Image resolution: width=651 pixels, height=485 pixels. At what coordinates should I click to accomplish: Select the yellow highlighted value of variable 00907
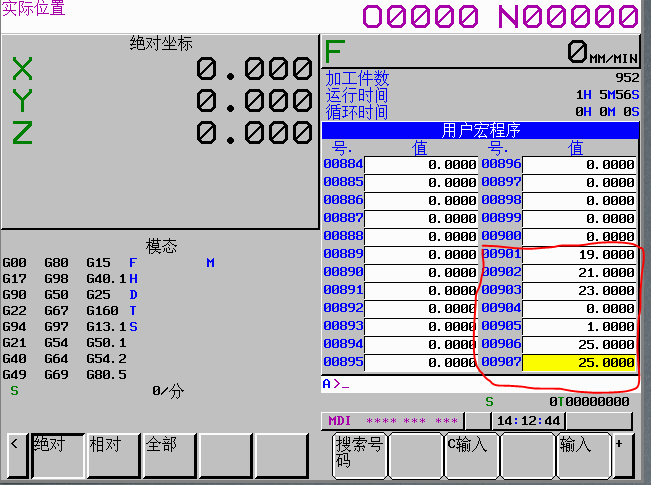(580, 362)
